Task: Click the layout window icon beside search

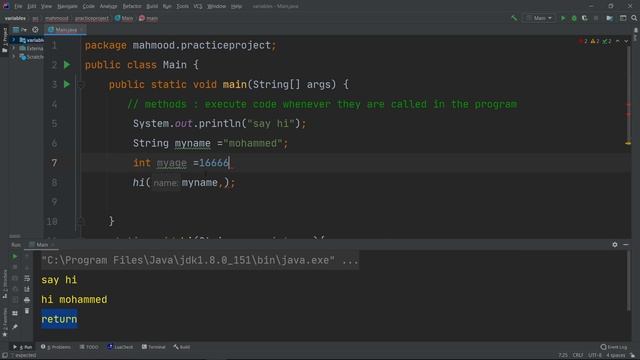Action: [623, 18]
